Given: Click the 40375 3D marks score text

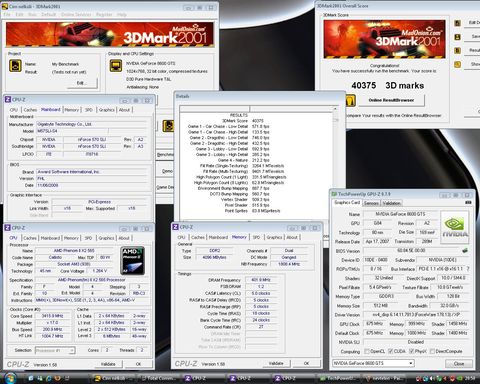Looking at the screenshot, I should tap(387, 86).
